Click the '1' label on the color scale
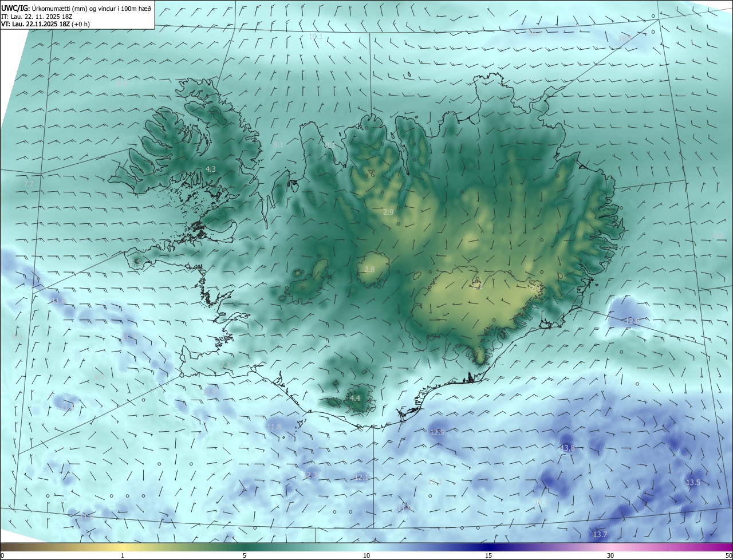 (123, 555)
